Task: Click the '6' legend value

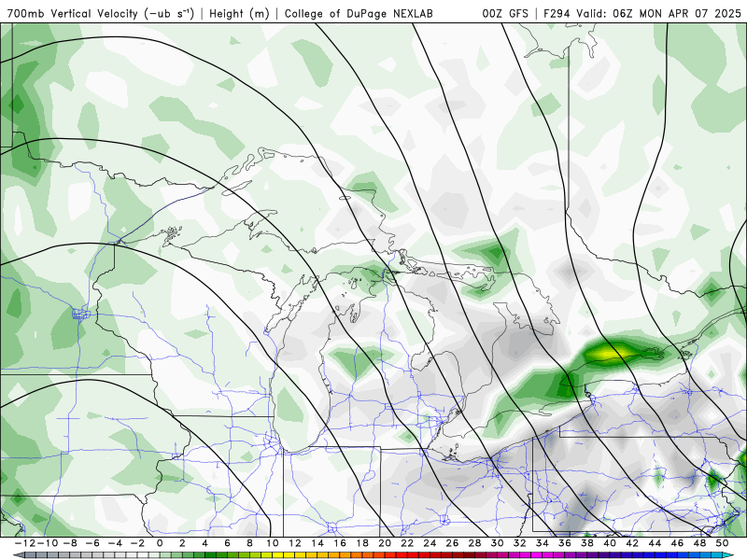Action: [x=227, y=543]
